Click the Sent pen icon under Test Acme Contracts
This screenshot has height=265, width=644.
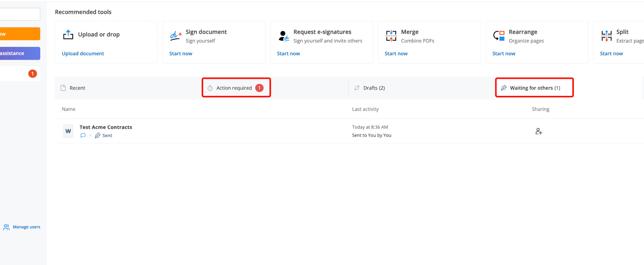pos(98,135)
